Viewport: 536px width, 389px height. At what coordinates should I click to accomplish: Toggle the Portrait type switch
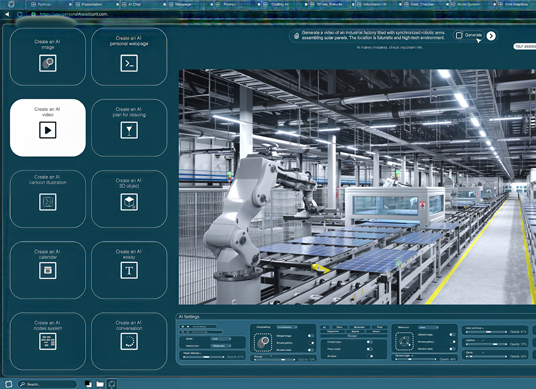(369, 342)
